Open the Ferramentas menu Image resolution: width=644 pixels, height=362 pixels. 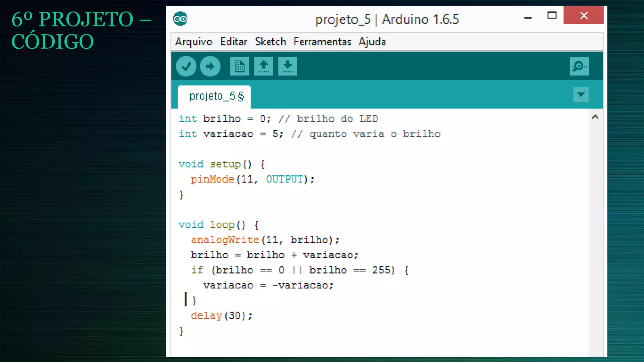click(322, 42)
